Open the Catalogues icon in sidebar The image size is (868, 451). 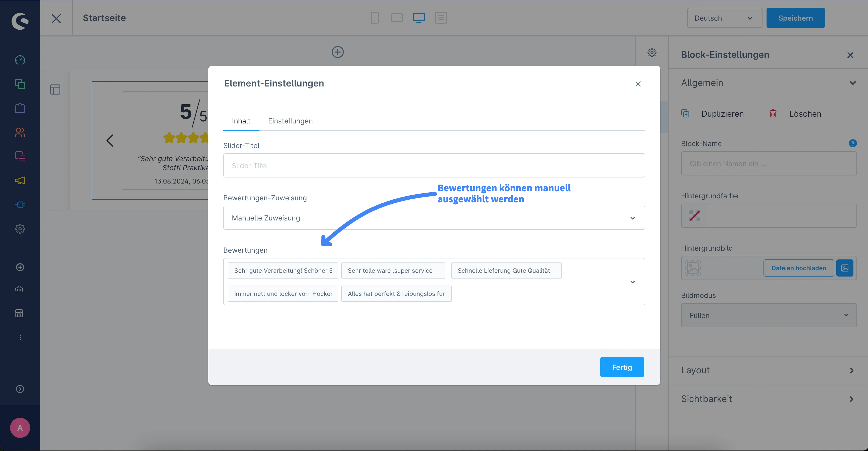tap(20, 84)
